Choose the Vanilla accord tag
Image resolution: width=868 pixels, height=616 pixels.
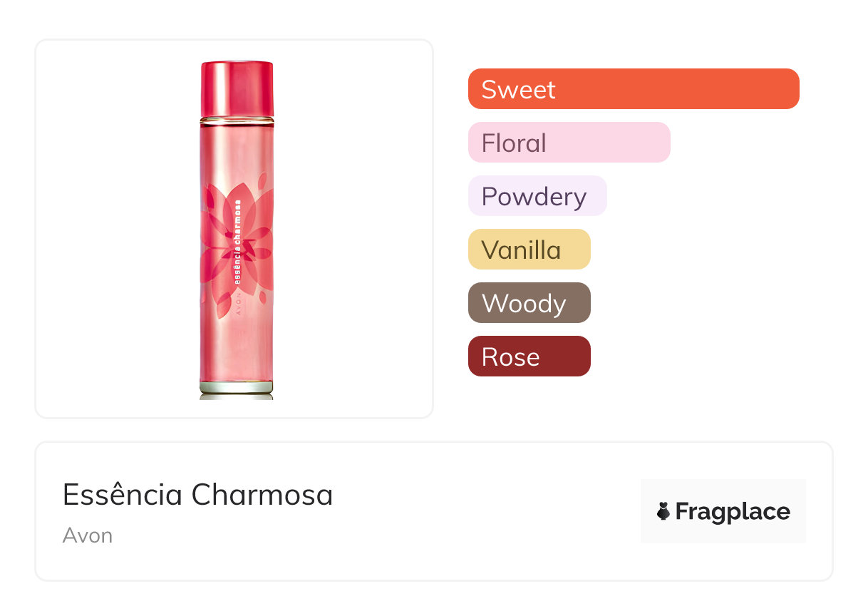tap(529, 250)
